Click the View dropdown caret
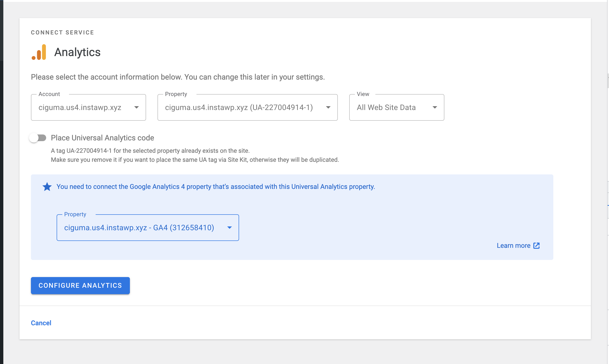Image resolution: width=609 pixels, height=364 pixels. 435,107
